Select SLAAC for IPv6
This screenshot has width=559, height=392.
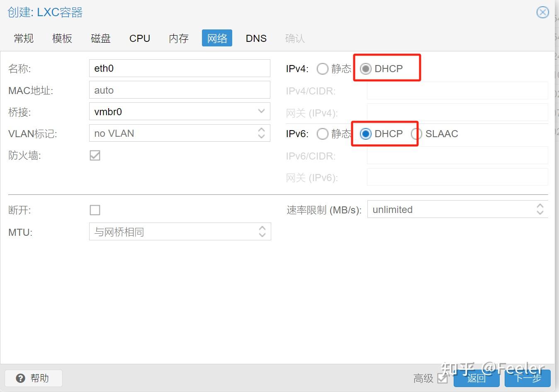click(416, 134)
